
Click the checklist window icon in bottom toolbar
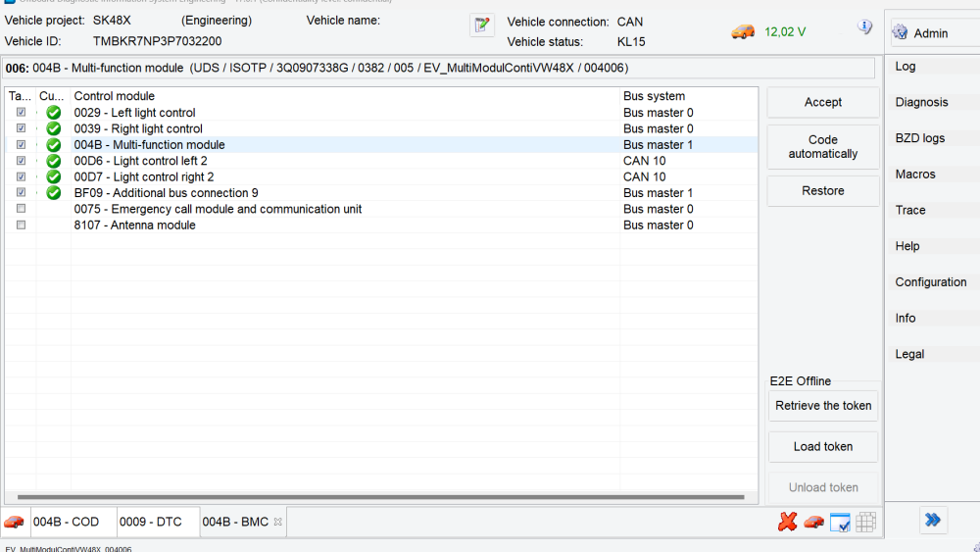coord(840,522)
